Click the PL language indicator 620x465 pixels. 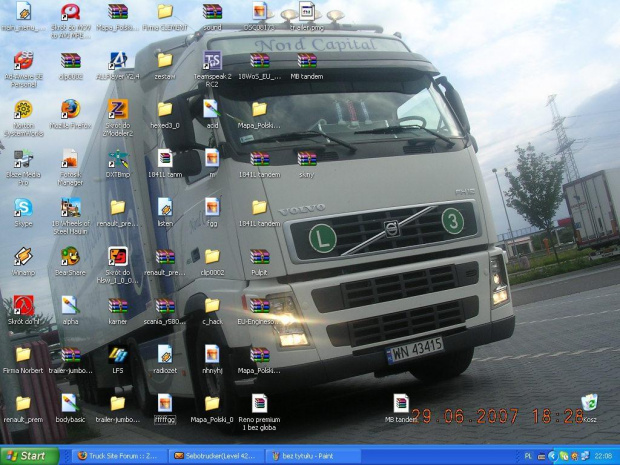pyautogui.click(x=528, y=456)
